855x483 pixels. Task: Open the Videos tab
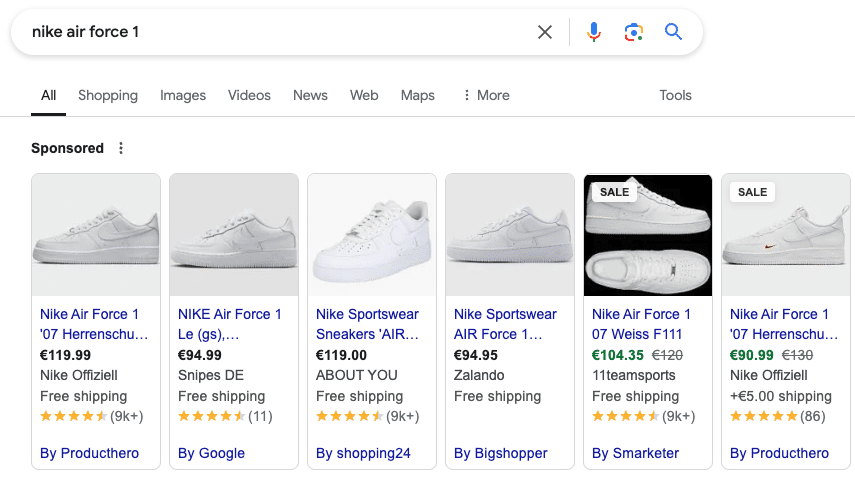tap(249, 95)
